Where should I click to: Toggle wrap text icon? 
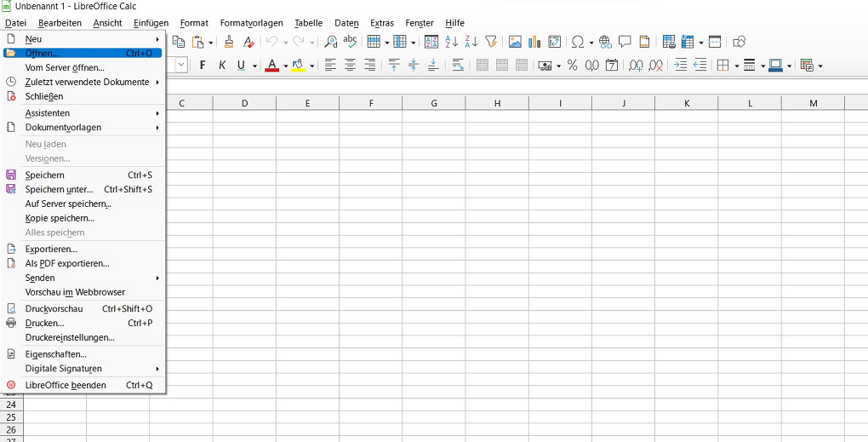[458, 66]
